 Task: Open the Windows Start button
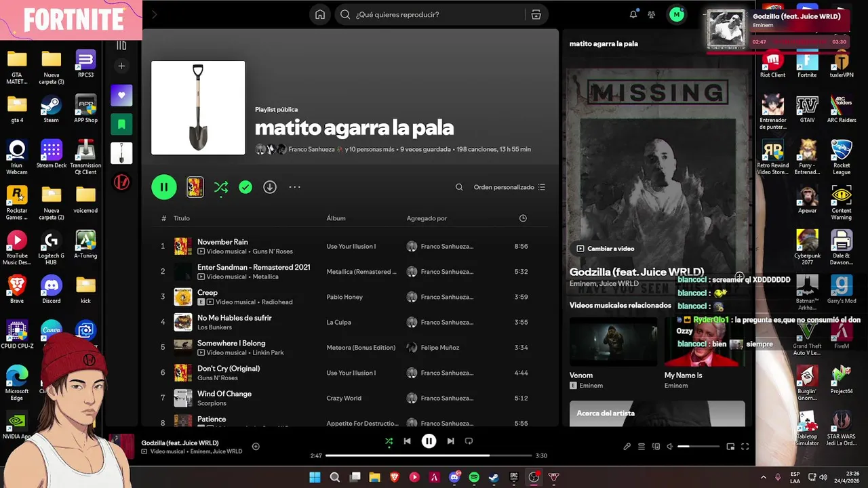tap(315, 477)
